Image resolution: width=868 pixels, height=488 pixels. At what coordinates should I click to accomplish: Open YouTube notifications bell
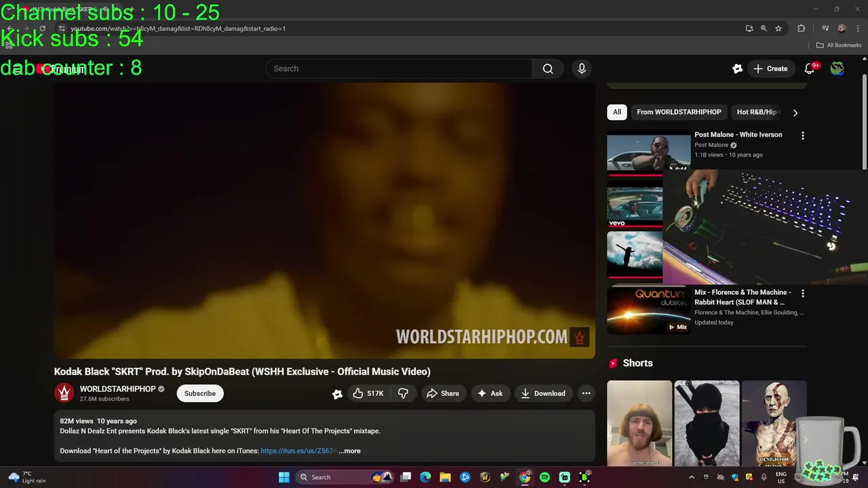[809, 68]
